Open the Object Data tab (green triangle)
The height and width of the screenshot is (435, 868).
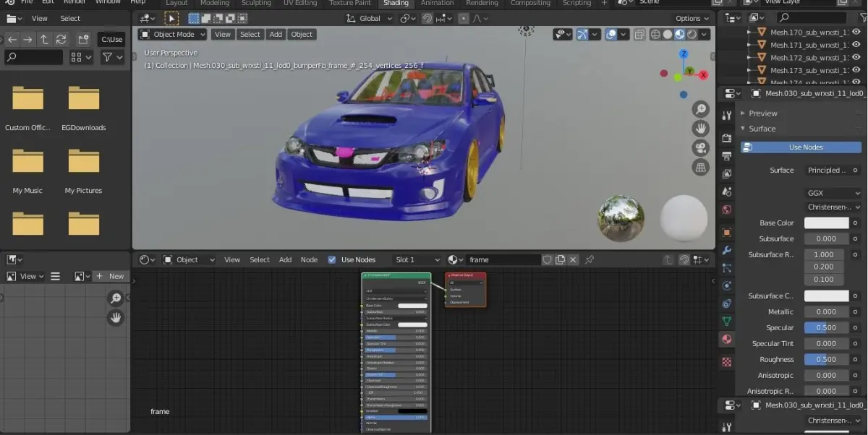(727, 321)
